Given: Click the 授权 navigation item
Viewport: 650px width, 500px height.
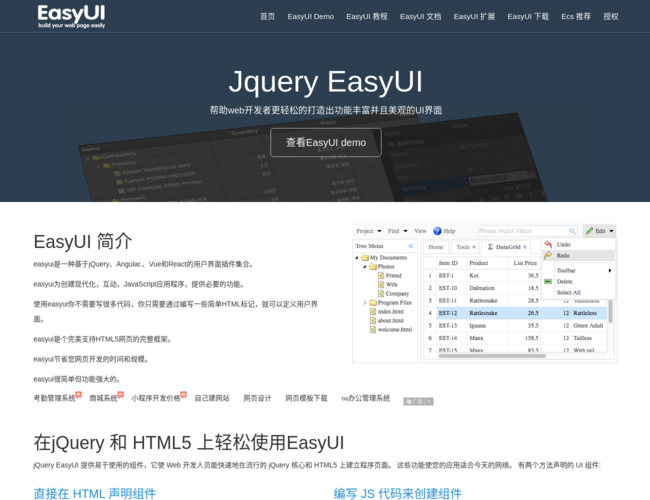Looking at the screenshot, I should 611,17.
